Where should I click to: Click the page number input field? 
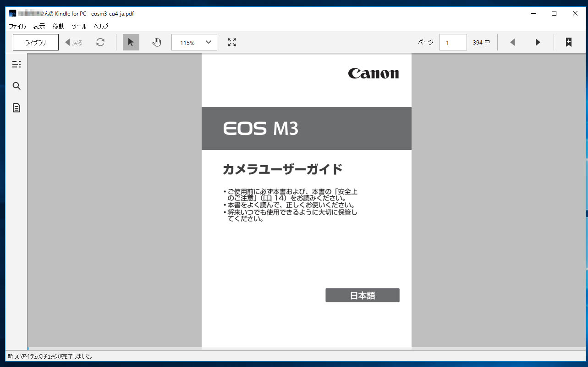coord(453,42)
